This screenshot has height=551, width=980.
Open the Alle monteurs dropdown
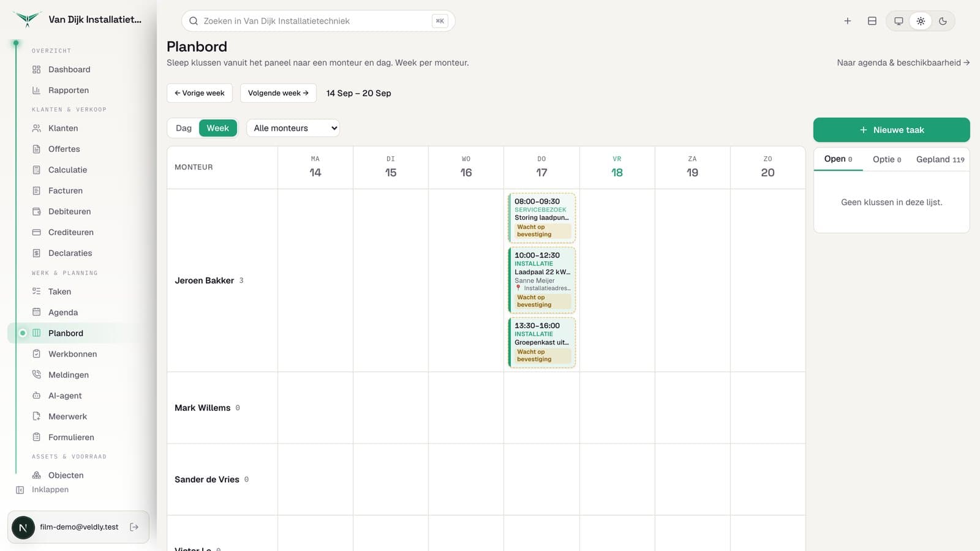pyautogui.click(x=293, y=129)
